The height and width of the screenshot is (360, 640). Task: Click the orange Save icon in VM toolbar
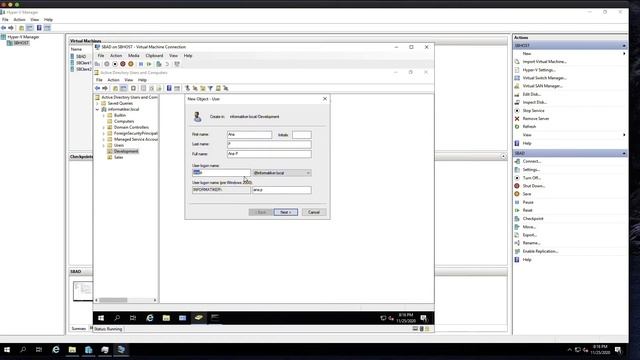pos(131,64)
